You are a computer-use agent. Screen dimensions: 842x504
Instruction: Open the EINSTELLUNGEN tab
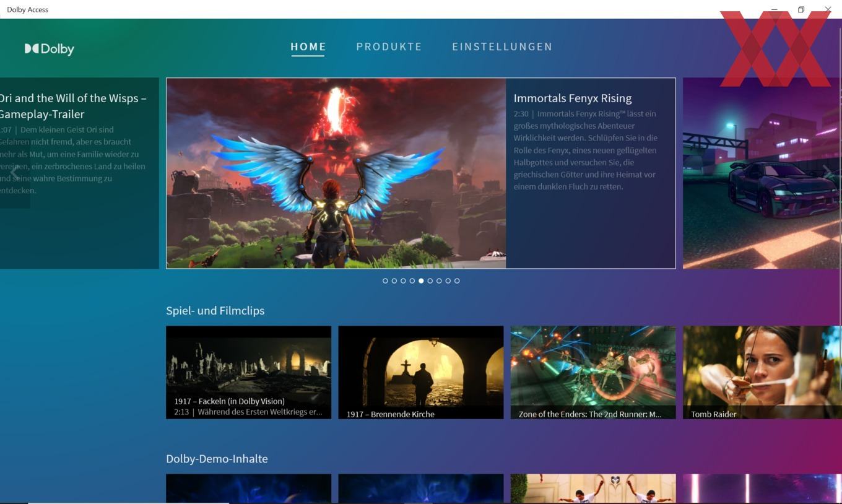pos(502,46)
